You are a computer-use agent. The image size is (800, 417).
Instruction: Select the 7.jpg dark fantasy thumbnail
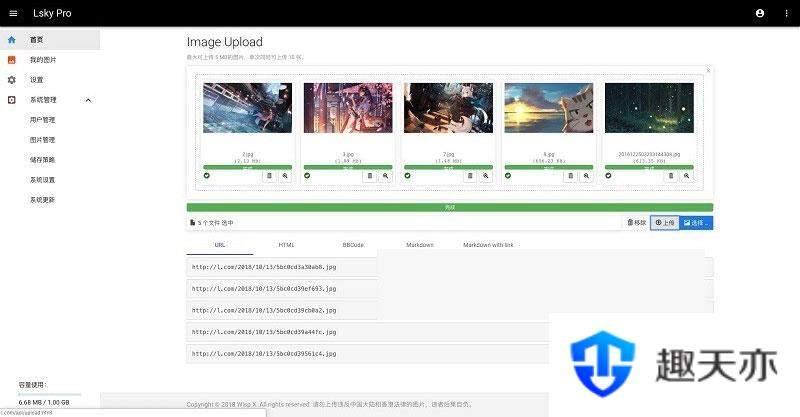[x=448, y=108]
